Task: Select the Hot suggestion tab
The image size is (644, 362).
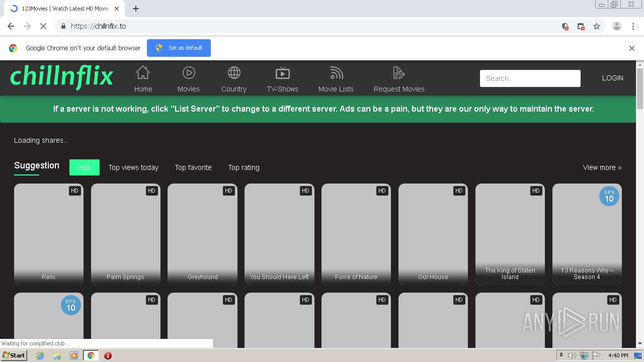Action: coord(85,167)
